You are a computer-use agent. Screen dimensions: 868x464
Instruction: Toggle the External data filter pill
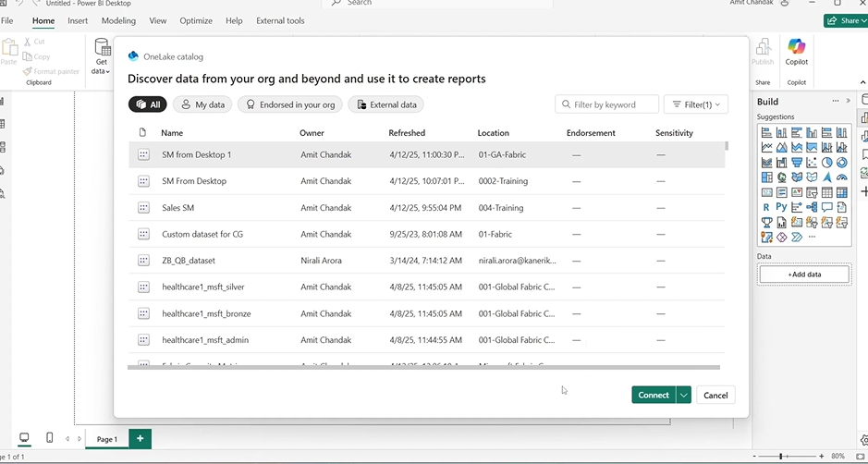pyautogui.click(x=385, y=104)
